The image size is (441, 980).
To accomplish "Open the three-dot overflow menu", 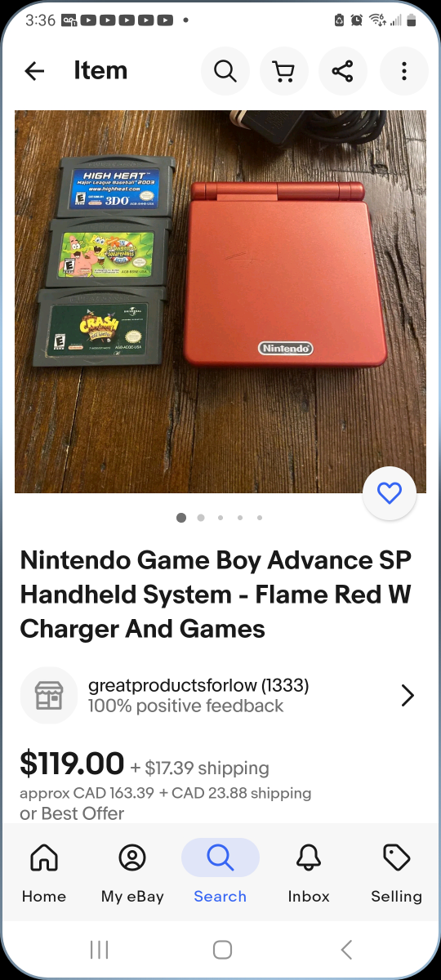I will 403,71.
